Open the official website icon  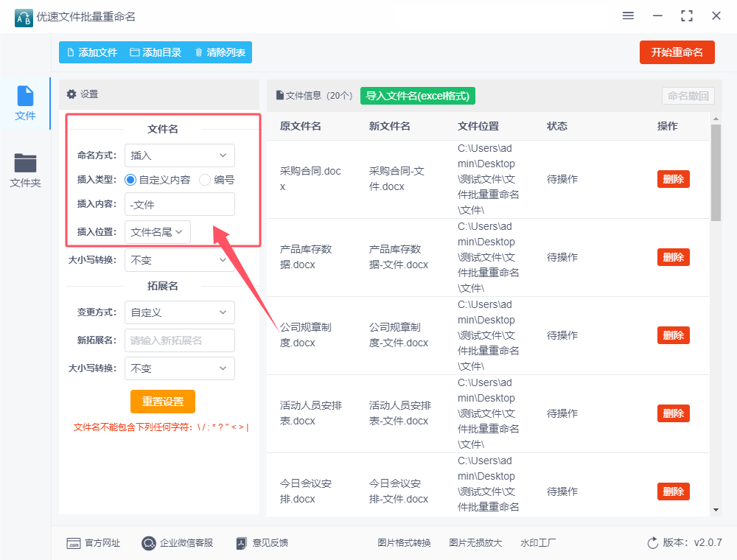(74, 543)
